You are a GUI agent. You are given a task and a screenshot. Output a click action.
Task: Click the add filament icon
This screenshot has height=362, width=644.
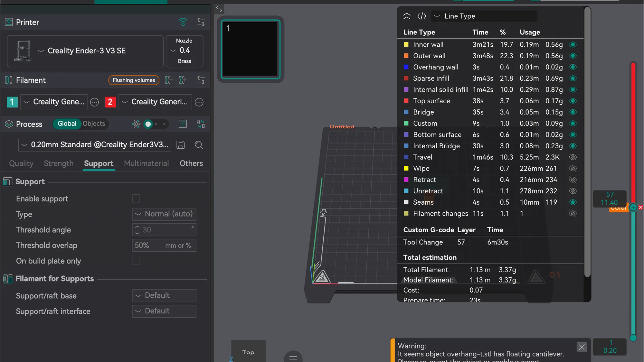point(183,80)
